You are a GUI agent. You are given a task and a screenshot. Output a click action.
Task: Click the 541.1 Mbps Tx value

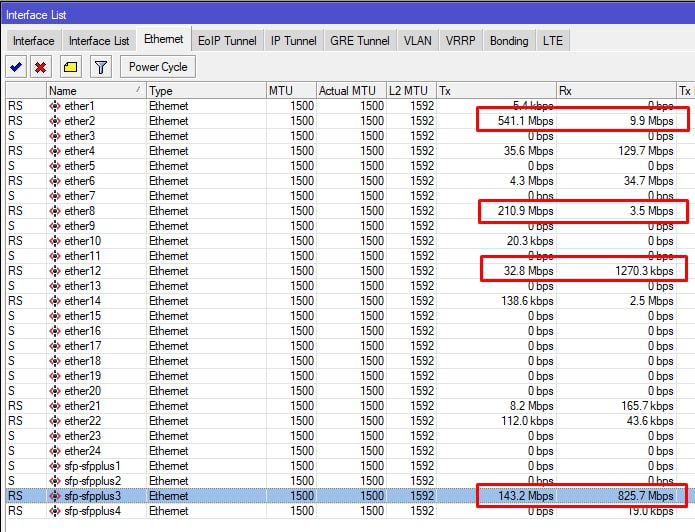525,121
